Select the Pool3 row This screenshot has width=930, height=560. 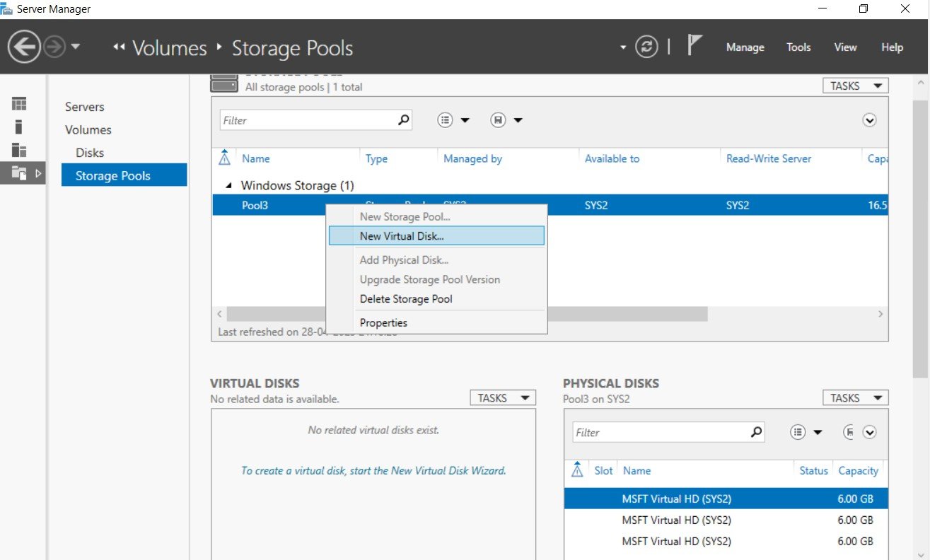[550, 205]
